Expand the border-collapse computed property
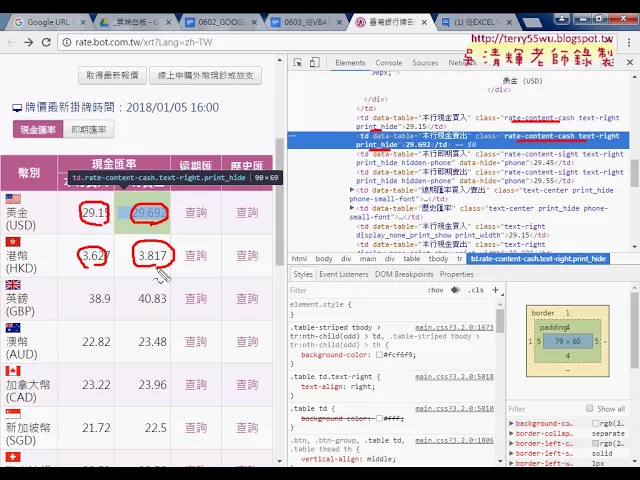Screen dimensions: 640x480 click(511, 433)
